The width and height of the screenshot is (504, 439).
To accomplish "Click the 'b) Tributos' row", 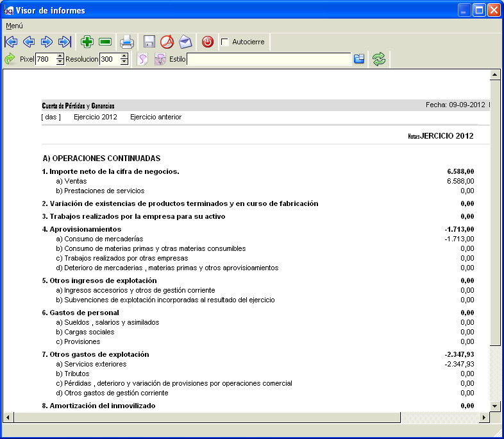I will [x=72, y=374].
